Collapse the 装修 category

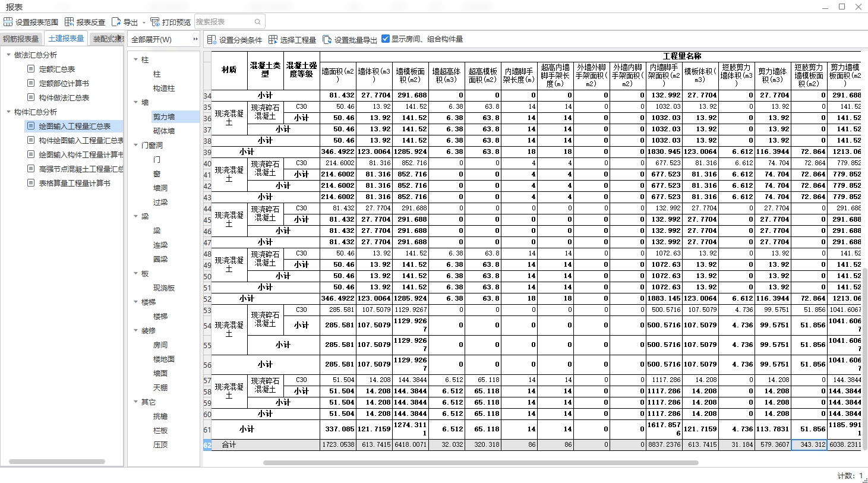click(135, 330)
